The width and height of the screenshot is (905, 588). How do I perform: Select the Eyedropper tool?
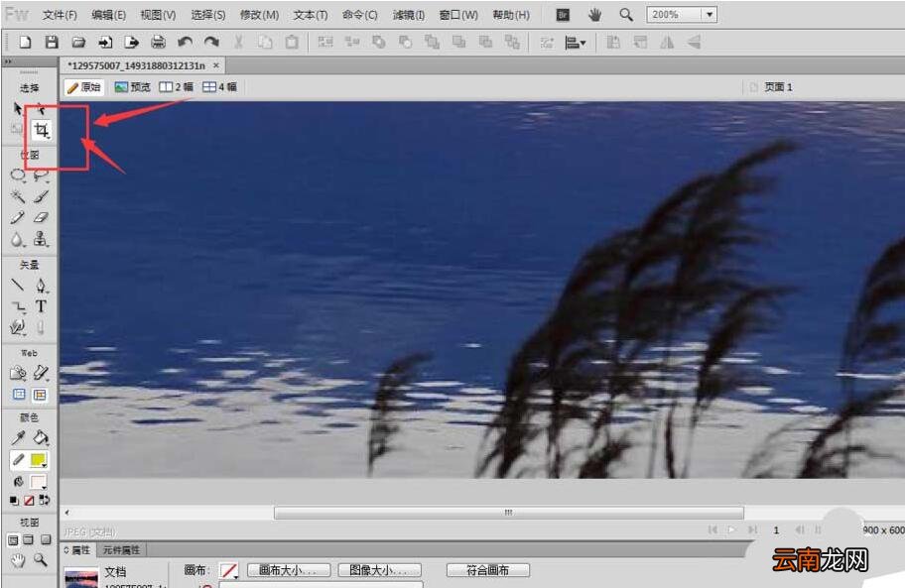coord(18,437)
